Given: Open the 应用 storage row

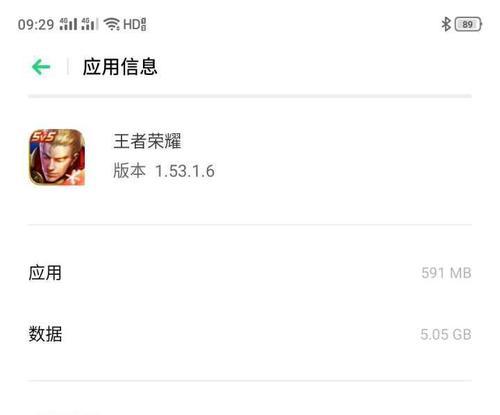Looking at the screenshot, I should click(250, 273).
